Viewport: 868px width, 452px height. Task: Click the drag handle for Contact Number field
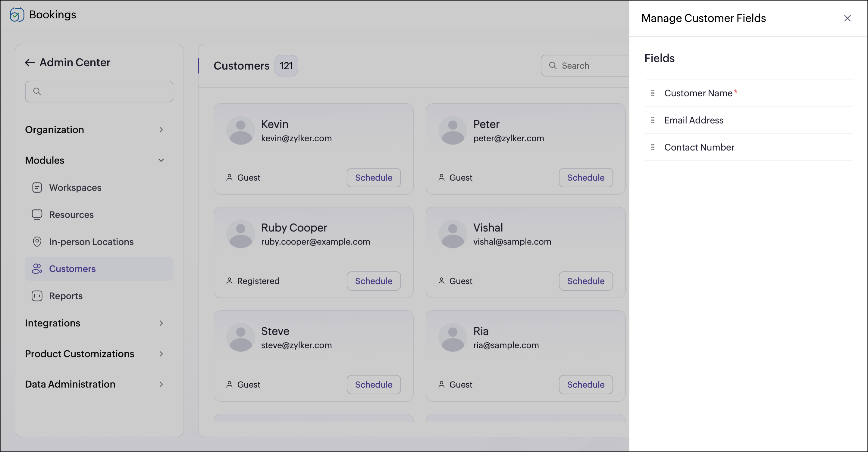tap(653, 147)
